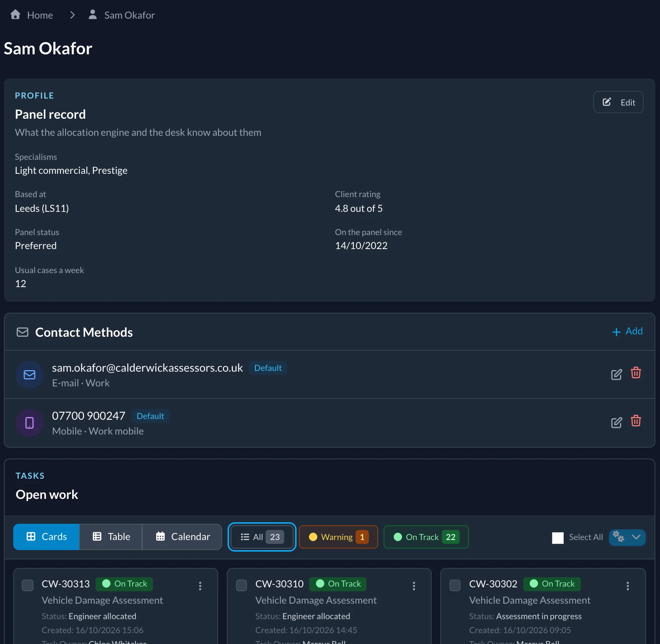This screenshot has height=644, width=660.
Task: Open options menu for CW-30302 card
Action: click(x=628, y=586)
